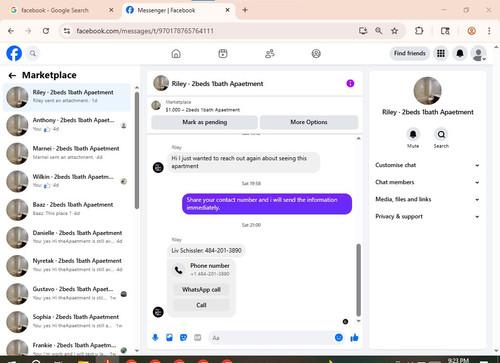The height and width of the screenshot is (363, 500).
Task: Open the account avatar menu
Action: coord(479,54)
